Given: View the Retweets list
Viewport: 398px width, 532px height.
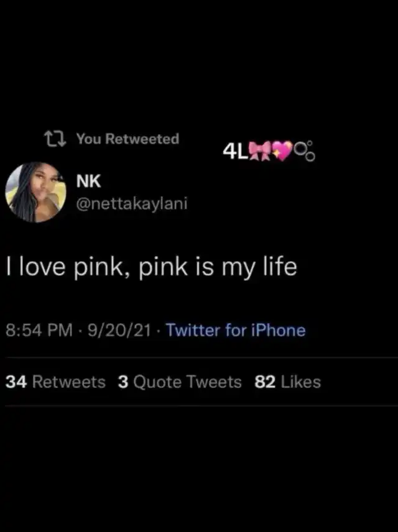Looking at the screenshot, I should click(x=56, y=382).
